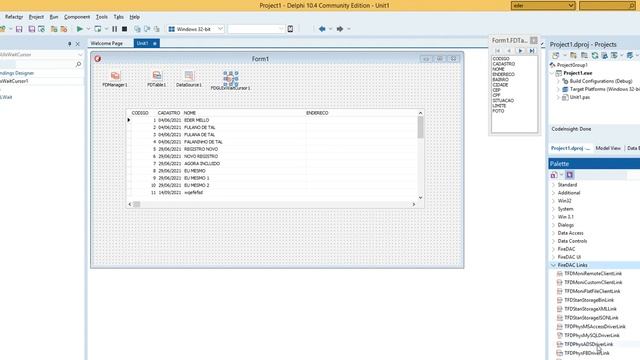Expand the Data Controls palette category
Viewport: 640px width, 360px height.
click(x=553, y=241)
